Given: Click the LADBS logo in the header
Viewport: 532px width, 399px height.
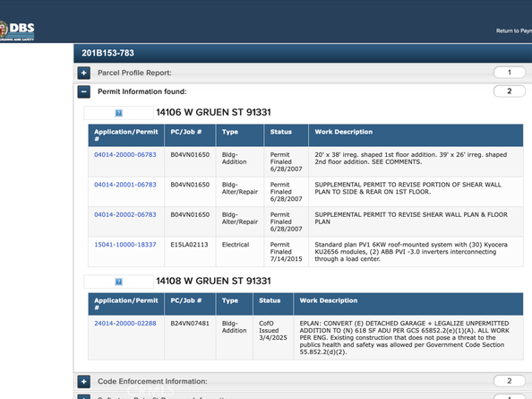Looking at the screenshot, I should click(x=17, y=30).
